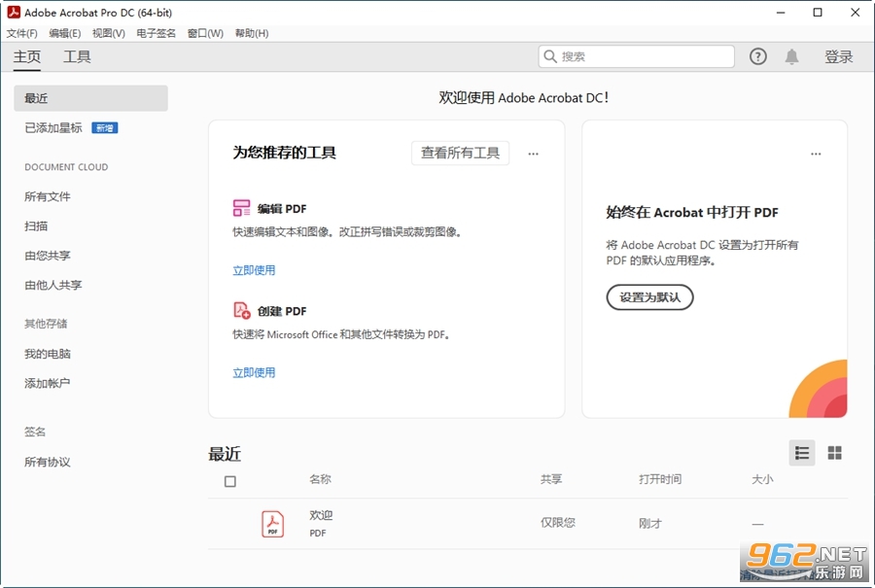Click the 新增 badge next to 已添加星标
The height and width of the screenshot is (588, 875).
(104, 128)
